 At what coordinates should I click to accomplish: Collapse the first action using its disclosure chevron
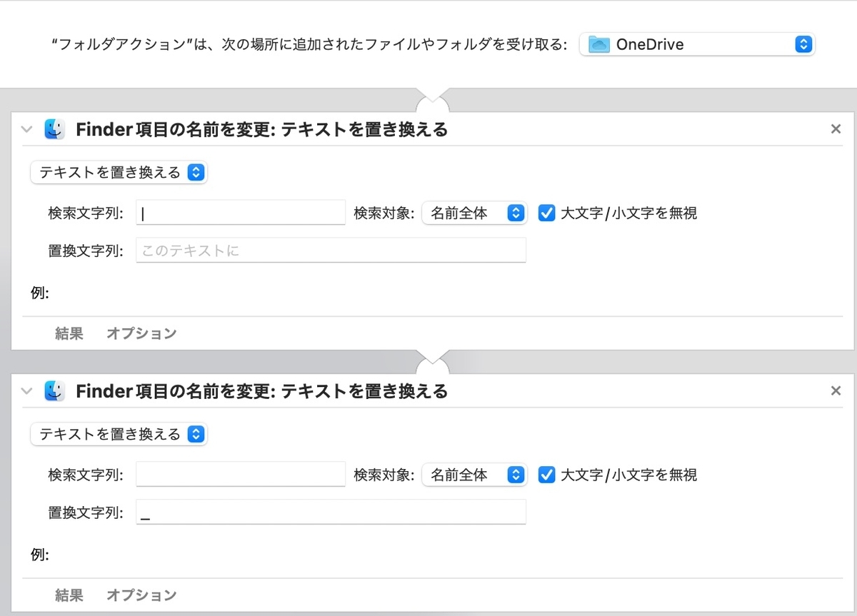(x=26, y=129)
